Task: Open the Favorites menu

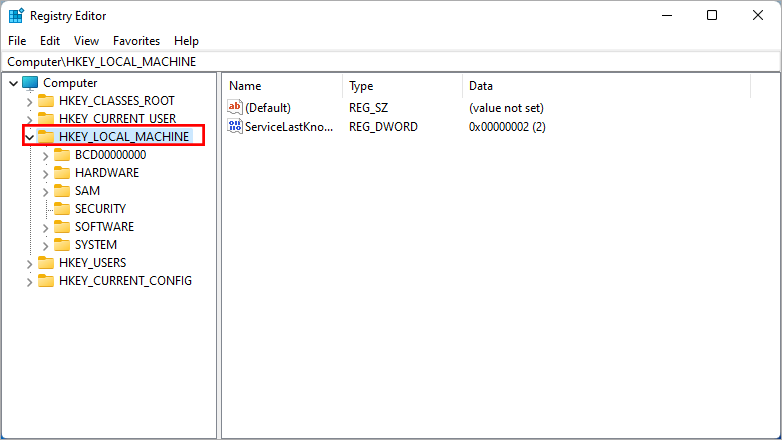Action: pyautogui.click(x=136, y=41)
